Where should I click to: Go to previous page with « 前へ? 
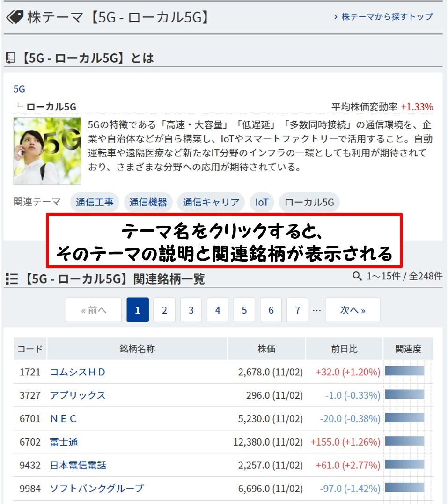point(94,310)
